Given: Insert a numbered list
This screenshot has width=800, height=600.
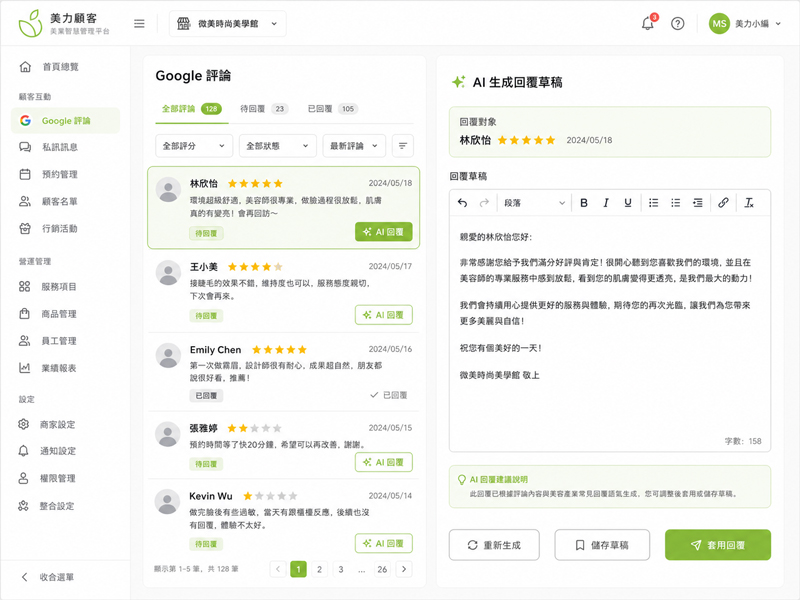Looking at the screenshot, I should [676, 203].
